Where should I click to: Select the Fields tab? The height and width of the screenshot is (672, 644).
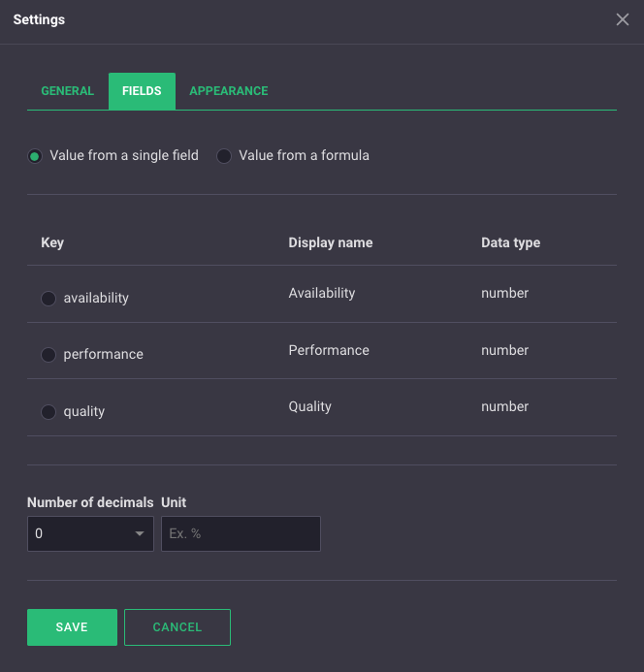142,91
